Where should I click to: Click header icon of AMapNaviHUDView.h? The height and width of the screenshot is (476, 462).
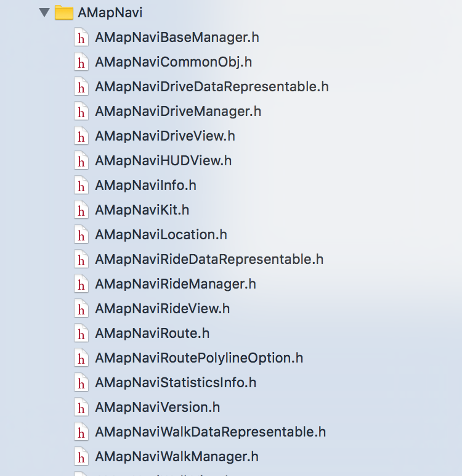81,160
